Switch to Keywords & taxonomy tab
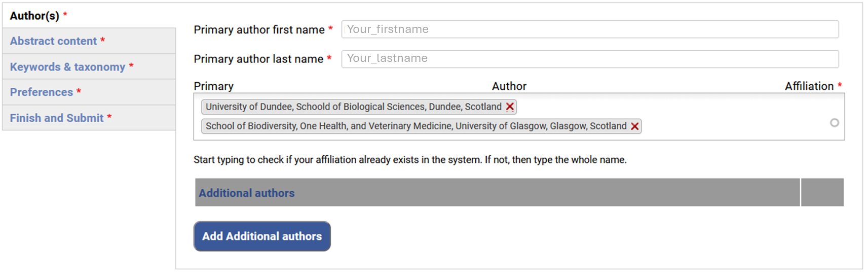Viewport: 868px width, 275px height. click(67, 67)
